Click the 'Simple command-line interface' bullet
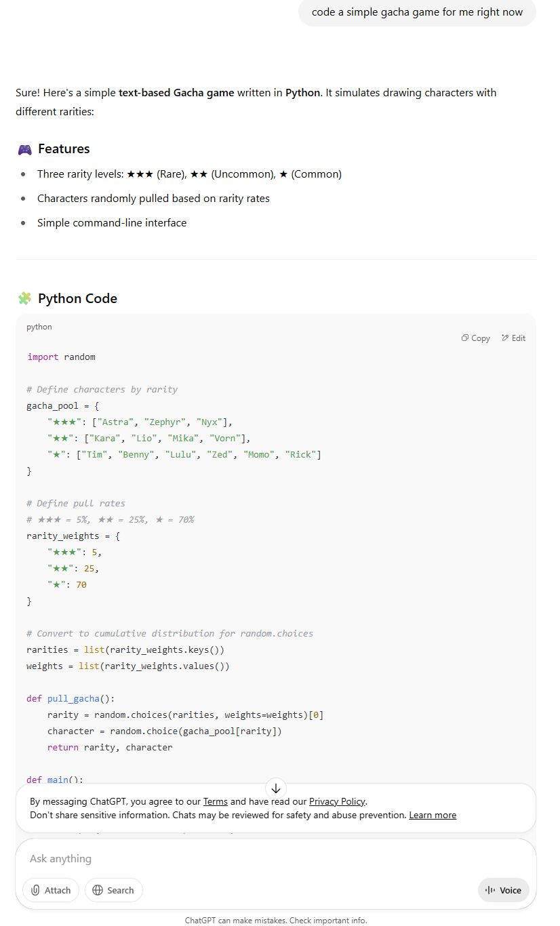This screenshot has height=926, width=560. click(x=112, y=222)
